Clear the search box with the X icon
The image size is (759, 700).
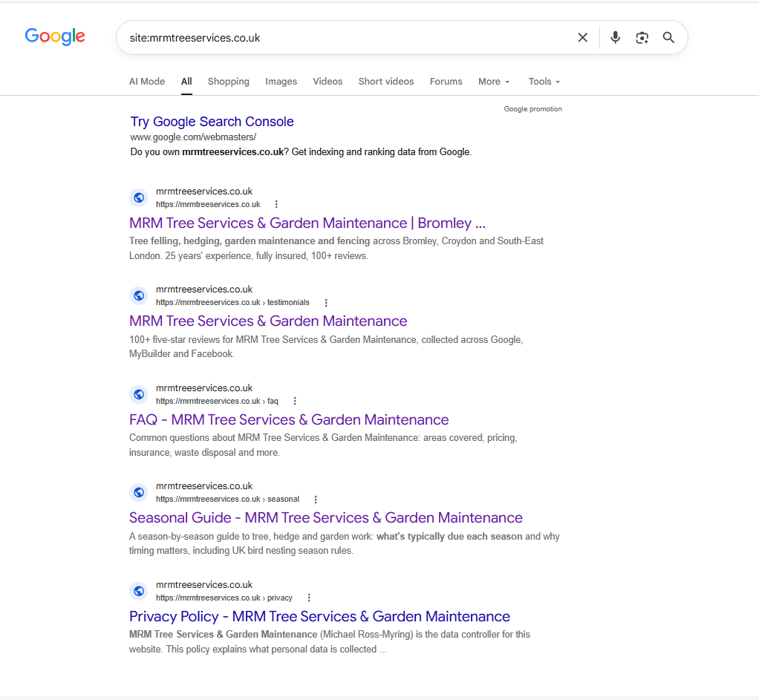coord(583,38)
